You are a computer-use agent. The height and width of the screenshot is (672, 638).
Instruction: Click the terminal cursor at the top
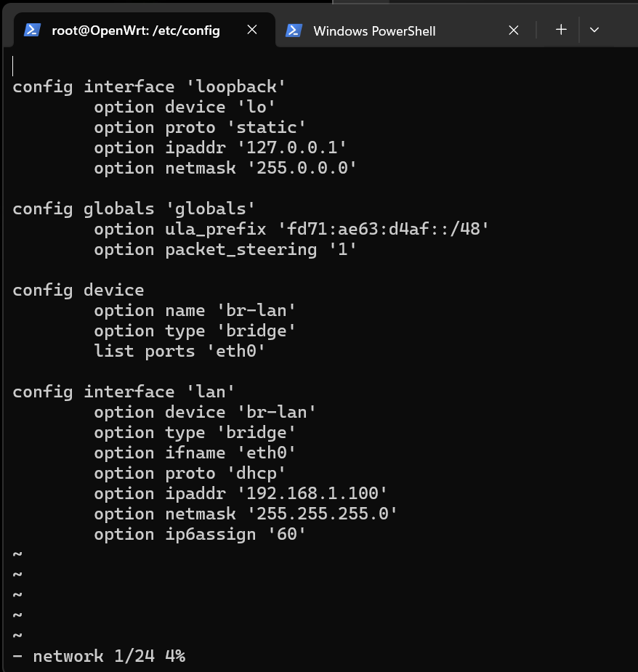[13, 65]
